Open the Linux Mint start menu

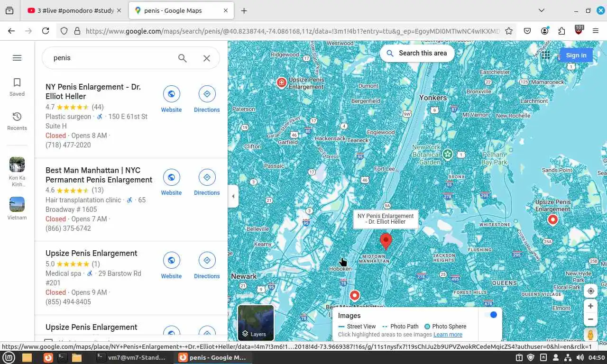click(x=9, y=357)
